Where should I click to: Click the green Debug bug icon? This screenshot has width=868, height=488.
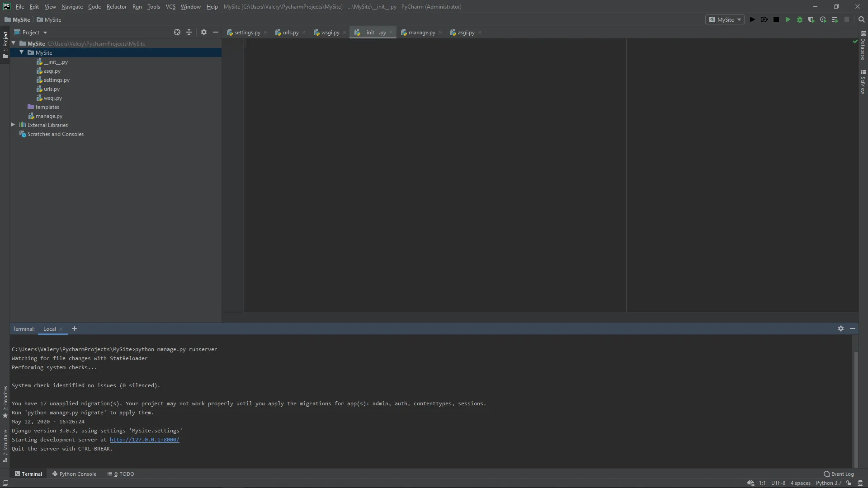point(800,19)
